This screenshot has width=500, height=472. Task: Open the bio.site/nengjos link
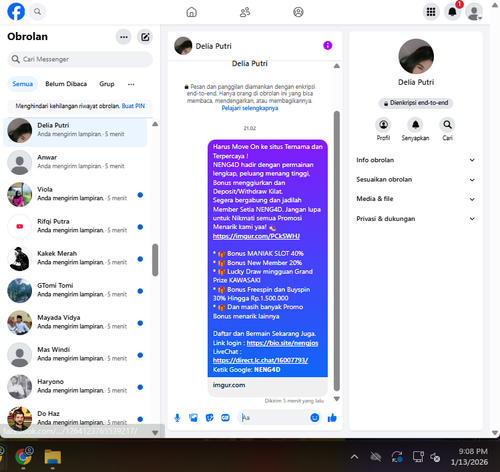coord(282,343)
